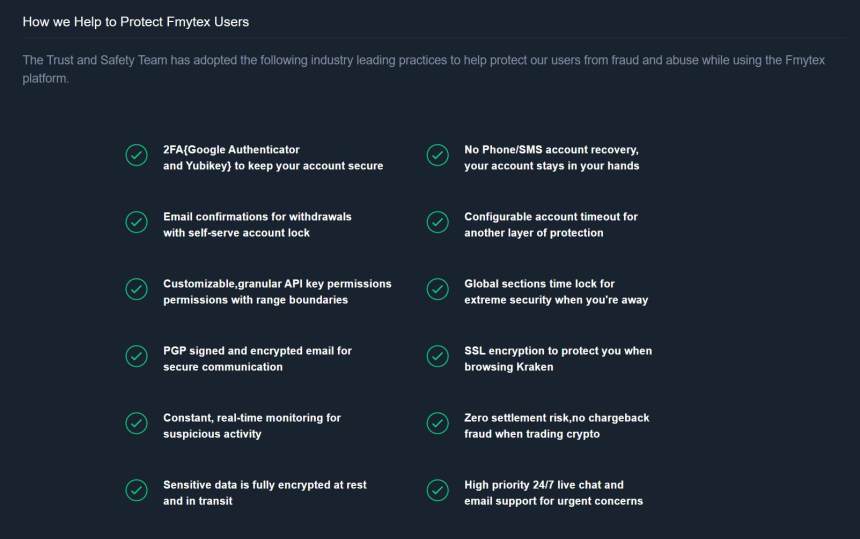This screenshot has width=860, height=539.
Task: Click the 'How we Help to Protect Fmytex Users' heading
Action: tap(136, 21)
